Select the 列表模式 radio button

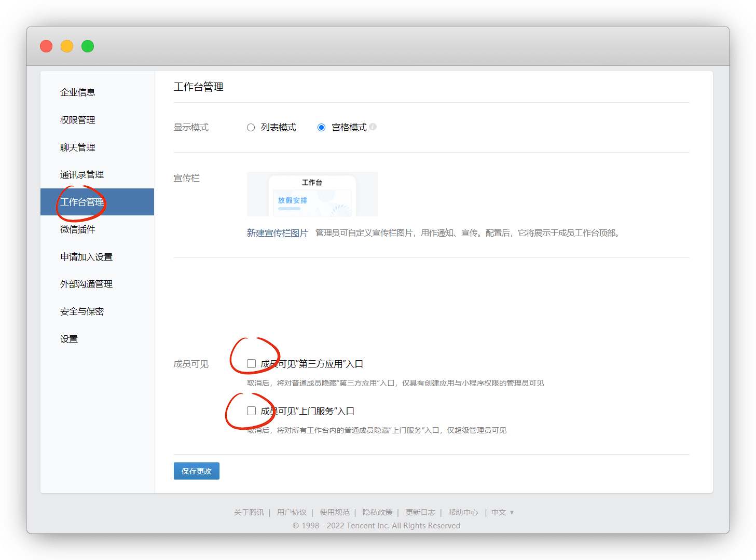click(x=251, y=128)
